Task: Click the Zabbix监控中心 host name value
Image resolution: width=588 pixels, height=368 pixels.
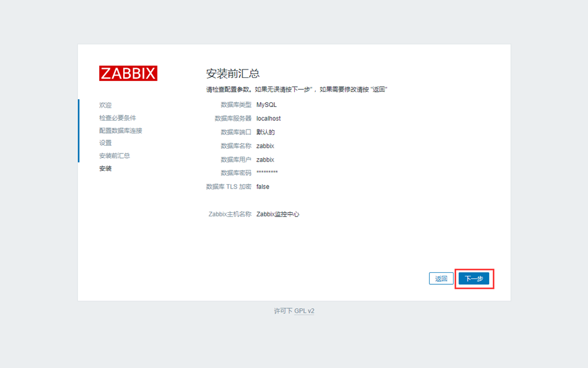Action: coord(278,214)
